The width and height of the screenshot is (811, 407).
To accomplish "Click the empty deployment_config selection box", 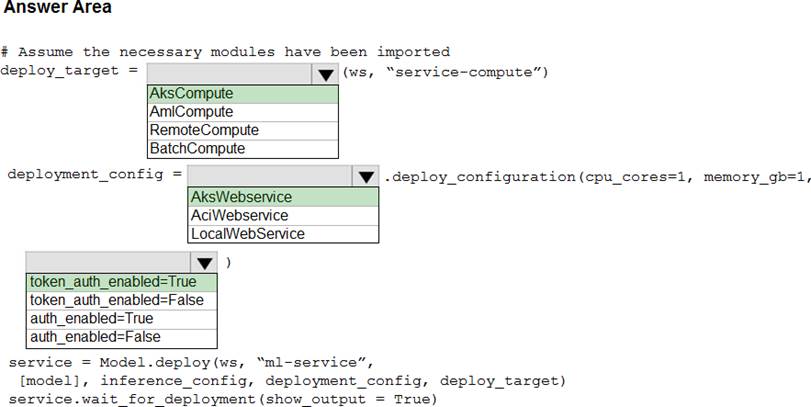I will (270, 176).
